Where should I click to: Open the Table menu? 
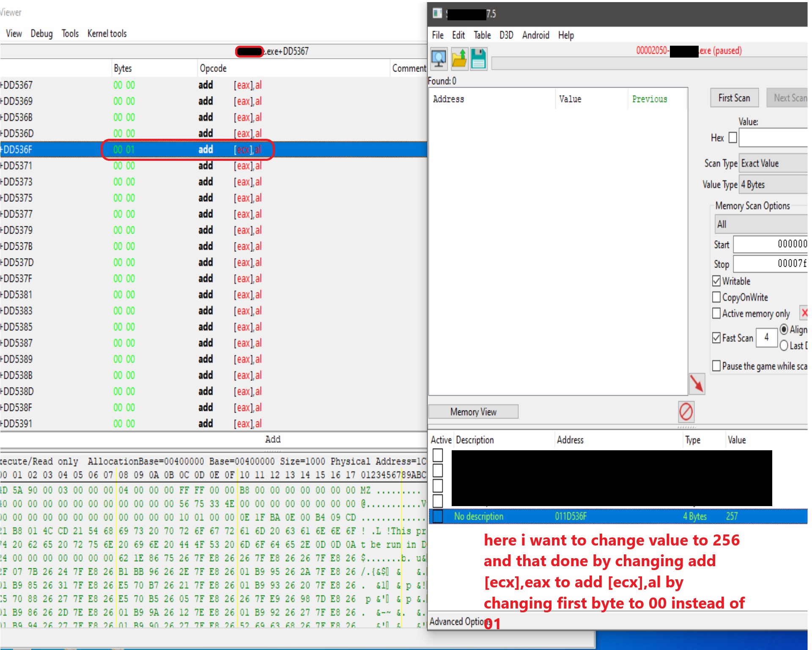pos(482,35)
